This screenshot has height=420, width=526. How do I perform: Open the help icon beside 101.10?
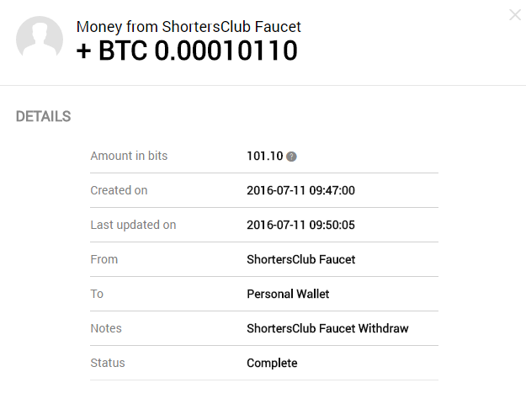[x=291, y=157]
